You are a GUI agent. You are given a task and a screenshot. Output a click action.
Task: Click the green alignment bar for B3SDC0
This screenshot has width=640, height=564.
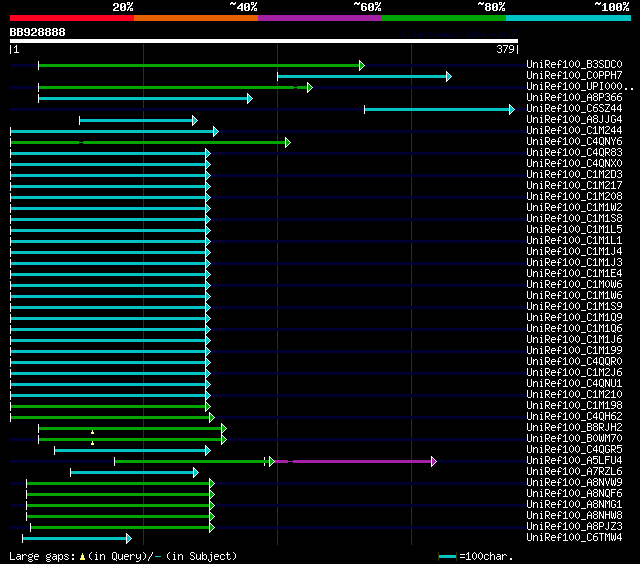[199, 65]
